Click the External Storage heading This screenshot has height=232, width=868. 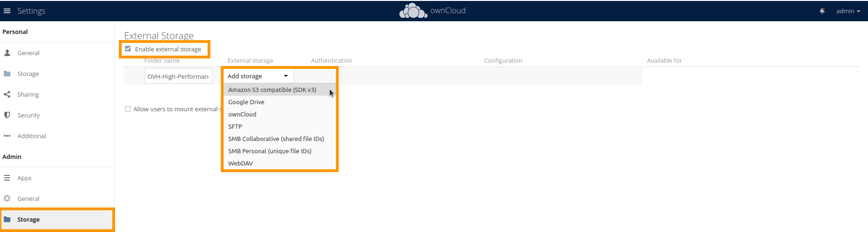(159, 36)
